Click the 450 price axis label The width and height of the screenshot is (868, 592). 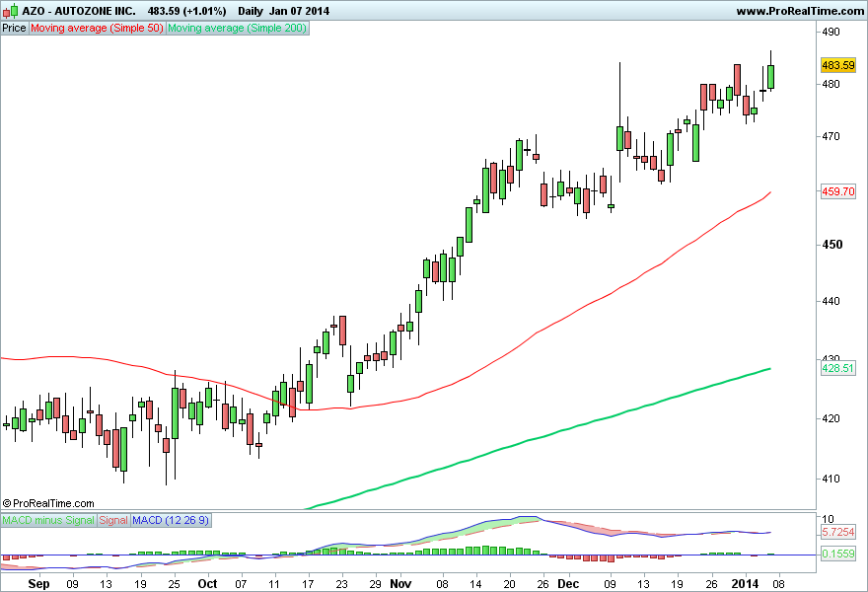click(832, 245)
